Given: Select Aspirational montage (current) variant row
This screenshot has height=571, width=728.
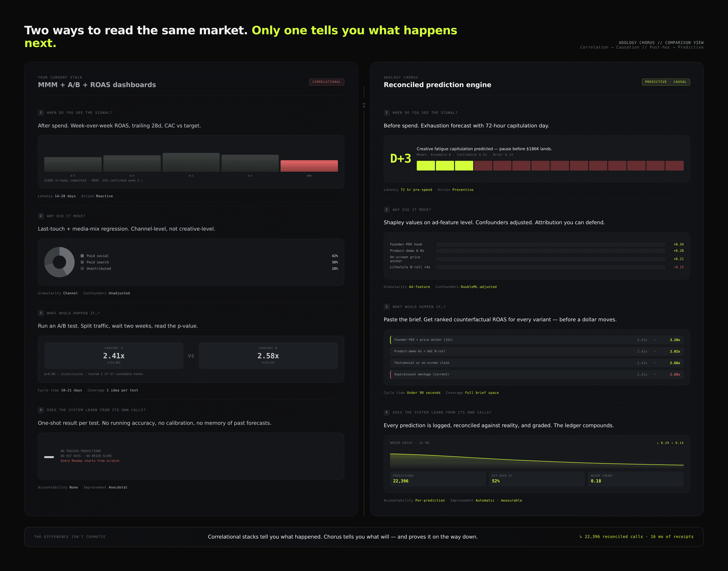Looking at the screenshot, I should (x=536, y=374).
